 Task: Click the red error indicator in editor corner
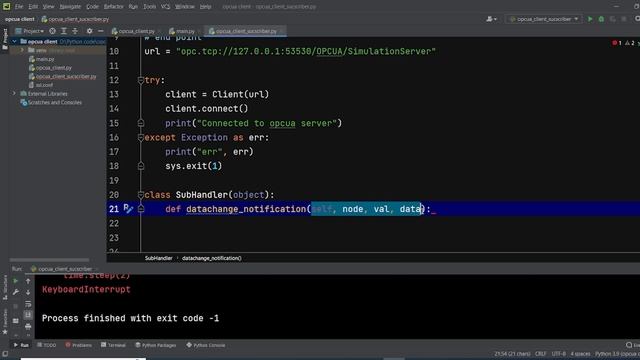click(616, 43)
